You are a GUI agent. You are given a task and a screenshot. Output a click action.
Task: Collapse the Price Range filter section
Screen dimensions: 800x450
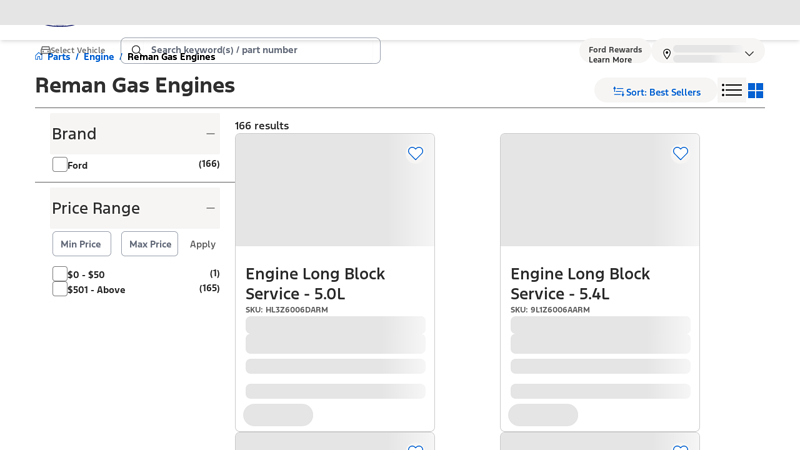[210, 208]
